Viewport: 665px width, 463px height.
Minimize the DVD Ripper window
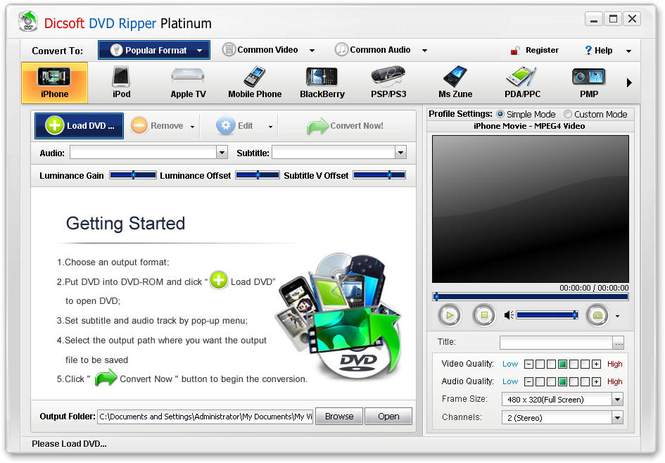tap(594, 19)
